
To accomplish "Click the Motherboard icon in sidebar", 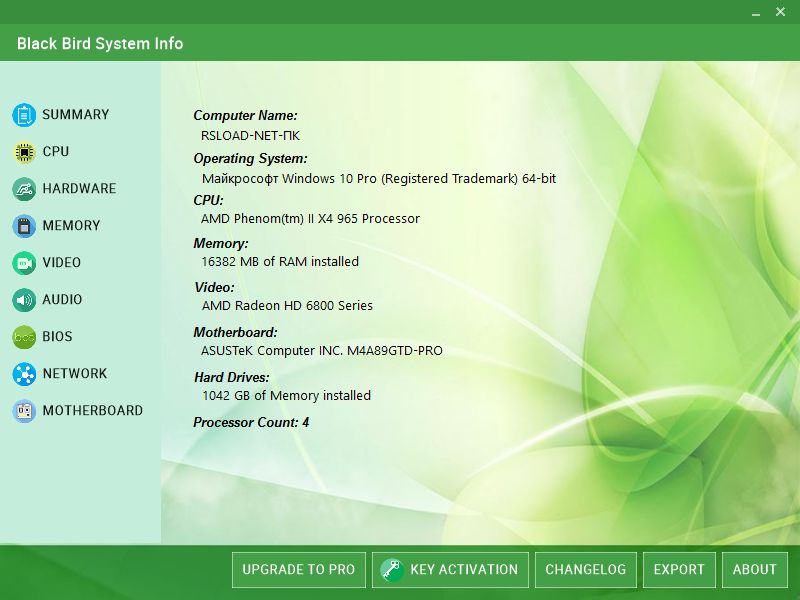I will pyautogui.click(x=24, y=411).
